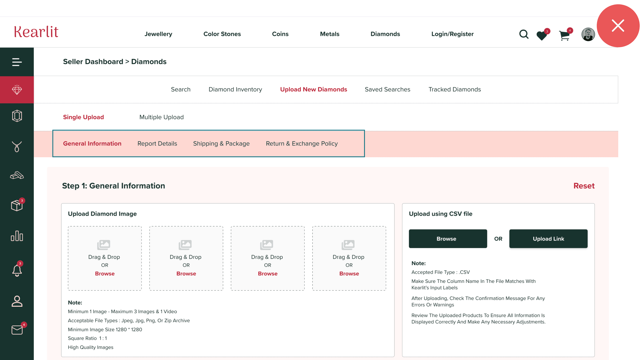This screenshot has width=644, height=360.
Task: Open the shopping cart icon
Action: point(564,35)
